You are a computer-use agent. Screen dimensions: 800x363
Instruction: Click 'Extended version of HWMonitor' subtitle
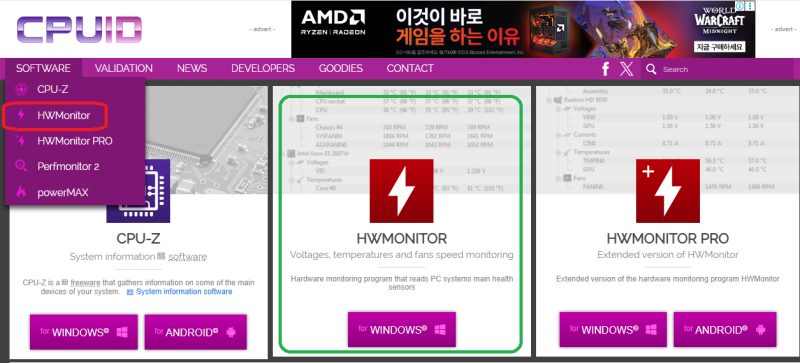[667, 254]
